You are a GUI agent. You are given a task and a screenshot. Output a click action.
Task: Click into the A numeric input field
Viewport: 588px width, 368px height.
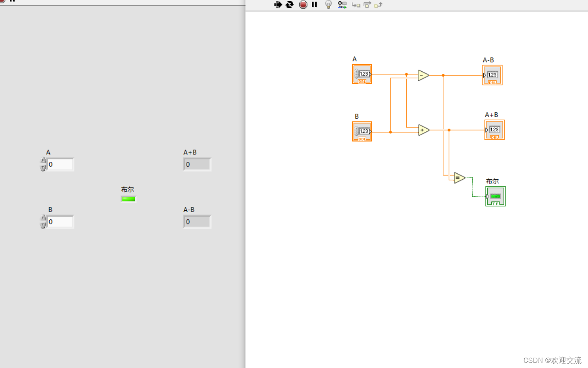(60, 164)
